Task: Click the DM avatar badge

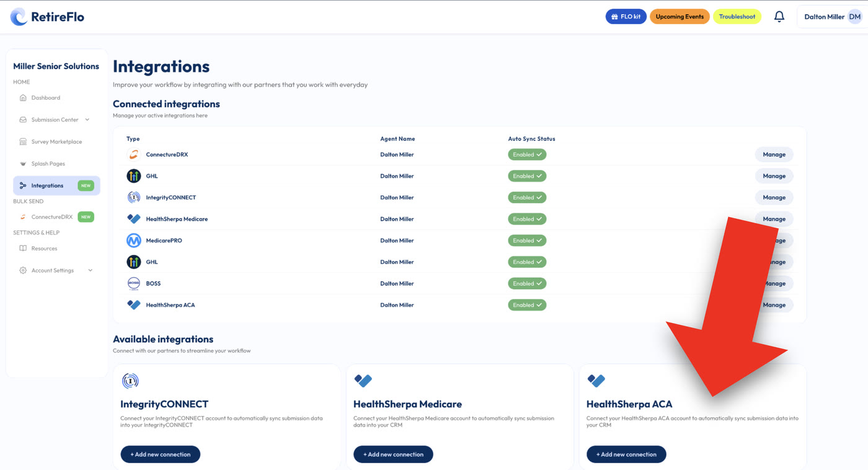Action: [855, 17]
